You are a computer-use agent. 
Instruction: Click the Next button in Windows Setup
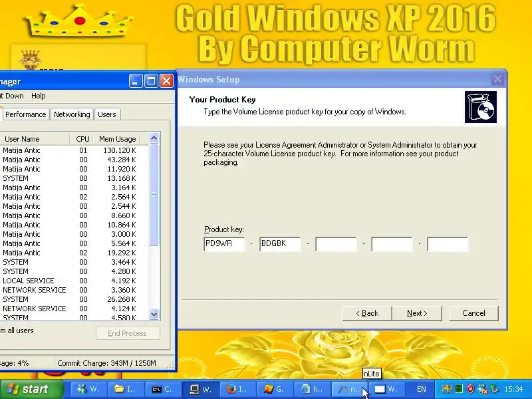coord(417,313)
